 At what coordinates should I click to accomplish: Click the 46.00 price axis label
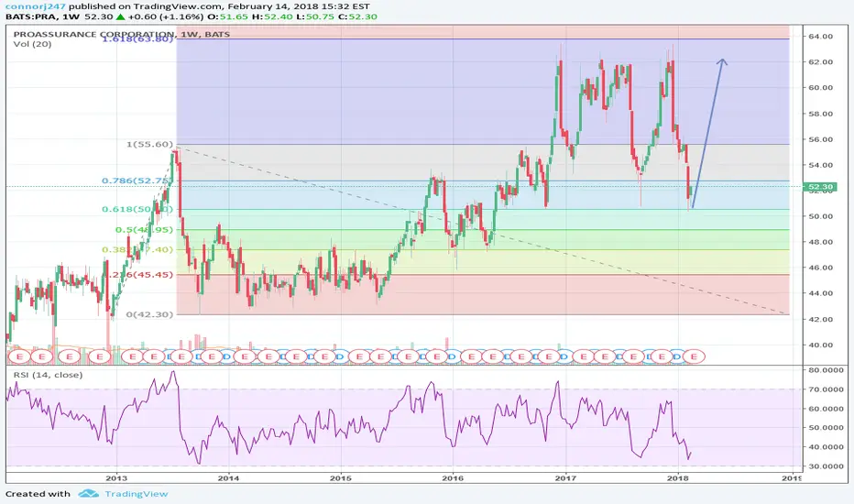[820, 268]
